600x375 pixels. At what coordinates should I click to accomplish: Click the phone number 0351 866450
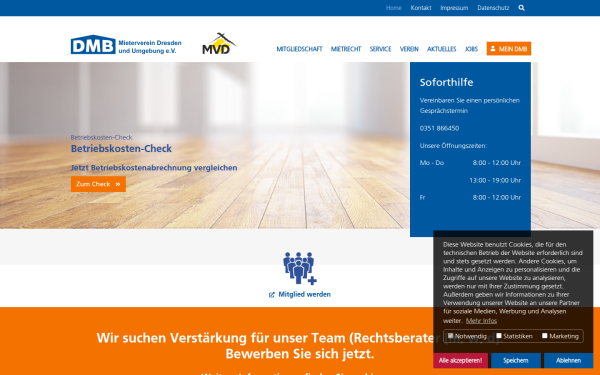(439, 128)
